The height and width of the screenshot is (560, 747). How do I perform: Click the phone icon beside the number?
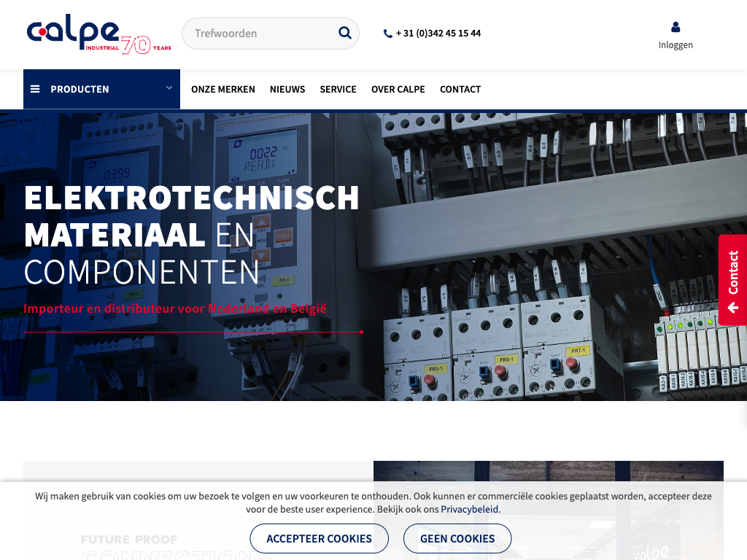coord(388,34)
